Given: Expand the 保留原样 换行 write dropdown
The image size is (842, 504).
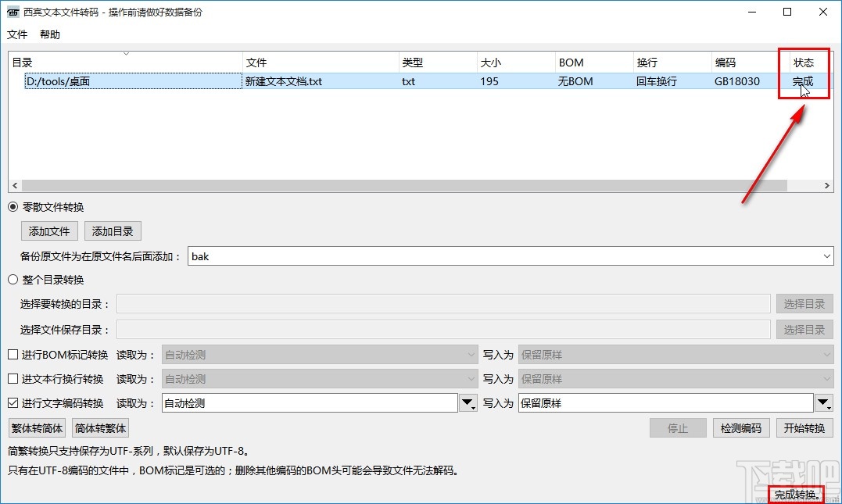Looking at the screenshot, I should point(825,378).
